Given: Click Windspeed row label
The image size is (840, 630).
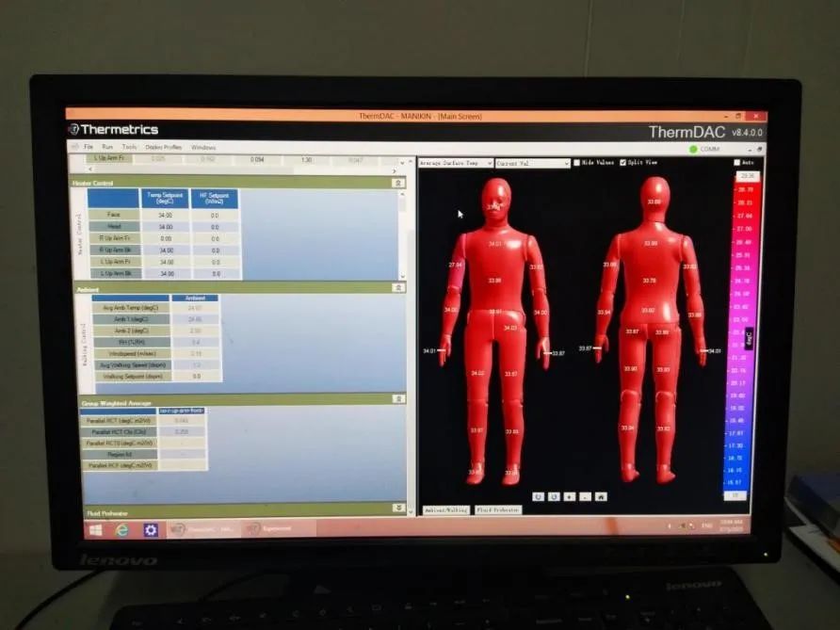Looking at the screenshot, I should click(131, 353).
